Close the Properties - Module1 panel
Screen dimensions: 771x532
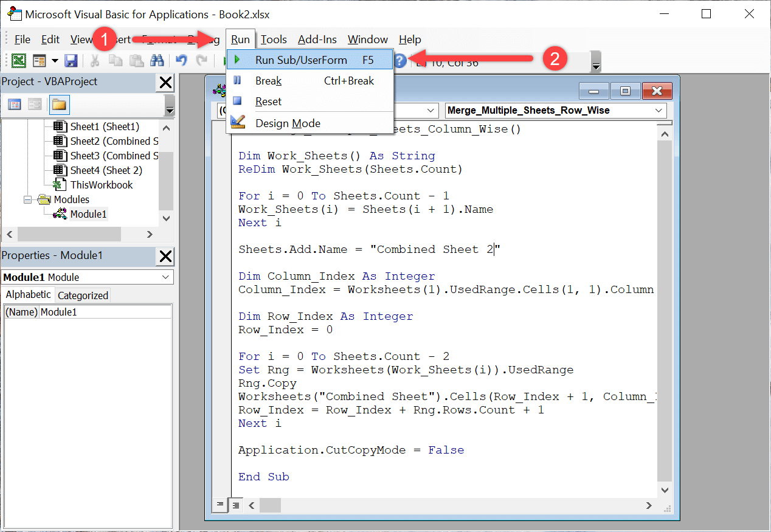tap(165, 257)
